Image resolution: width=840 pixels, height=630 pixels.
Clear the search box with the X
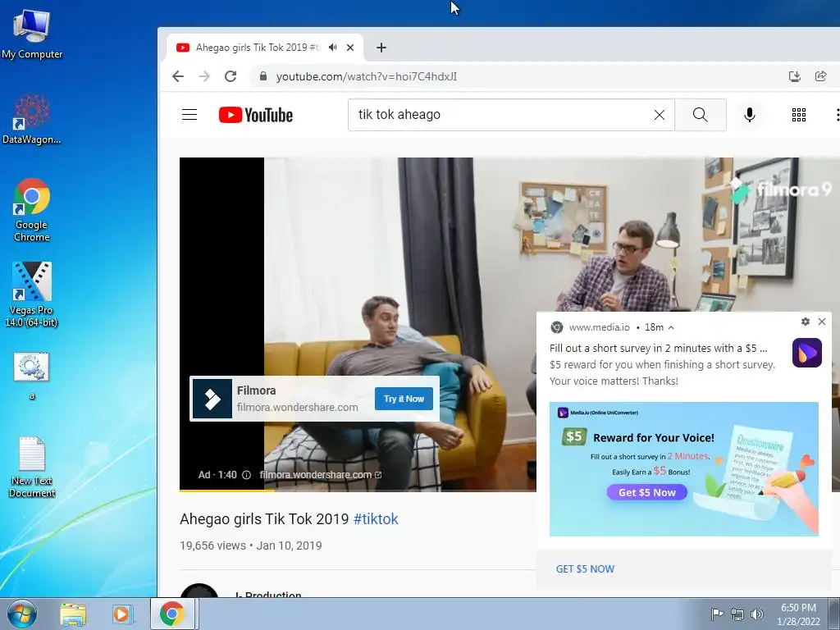coord(660,115)
